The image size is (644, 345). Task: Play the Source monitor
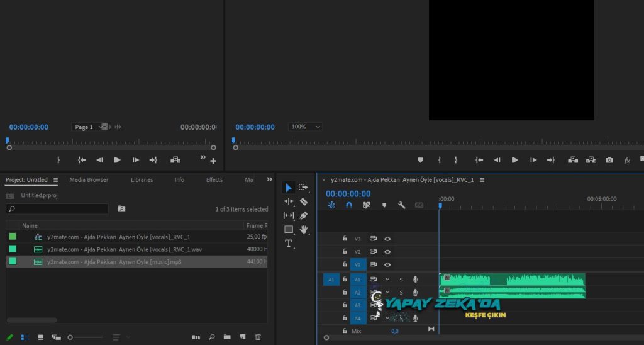[118, 160]
